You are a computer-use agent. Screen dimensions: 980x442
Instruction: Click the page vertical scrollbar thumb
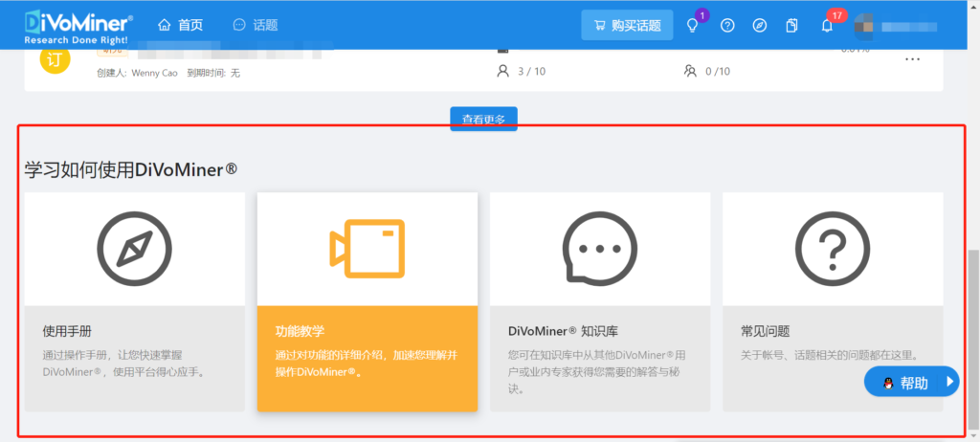973,340
